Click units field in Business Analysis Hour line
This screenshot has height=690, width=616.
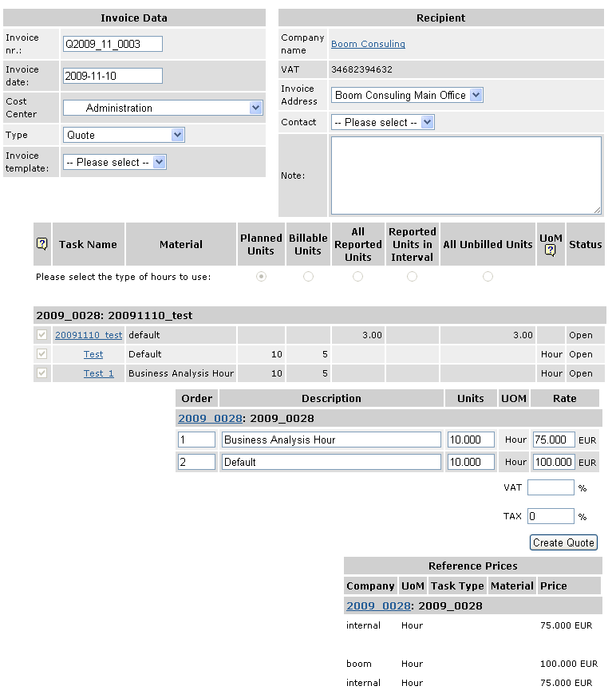[x=471, y=440]
